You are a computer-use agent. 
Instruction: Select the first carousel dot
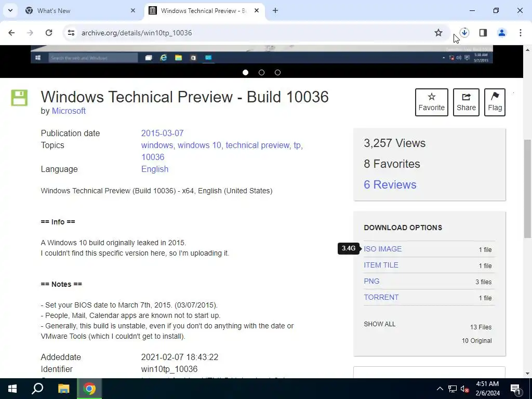click(246, 72)
